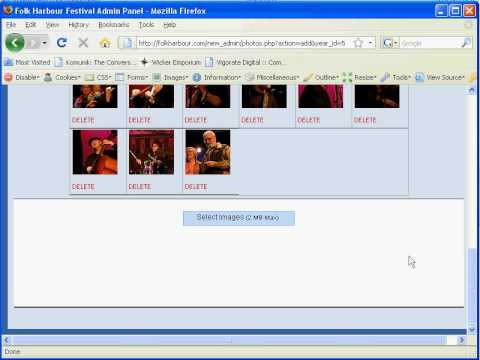Open the search engine selector dropdown
Image resolution: width=480 pixels, height=360 pixels.
pyautogui.click(x=391, y=43)
